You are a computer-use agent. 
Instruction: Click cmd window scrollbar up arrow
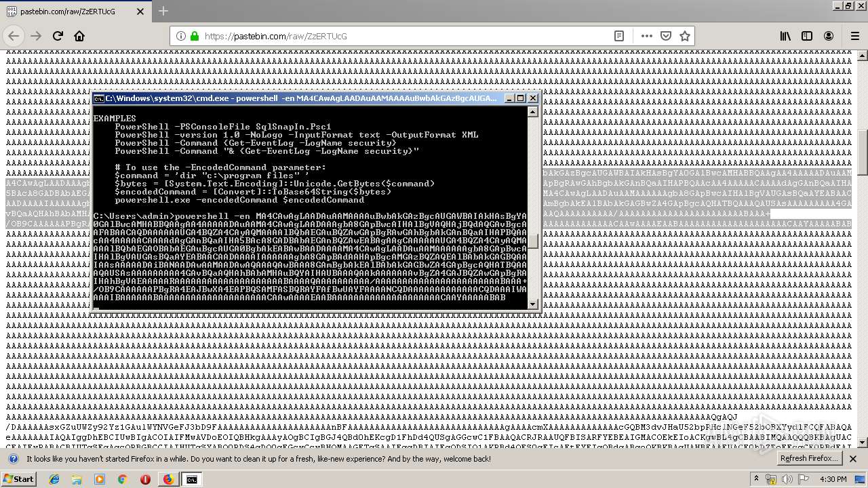tap(533, 112)
